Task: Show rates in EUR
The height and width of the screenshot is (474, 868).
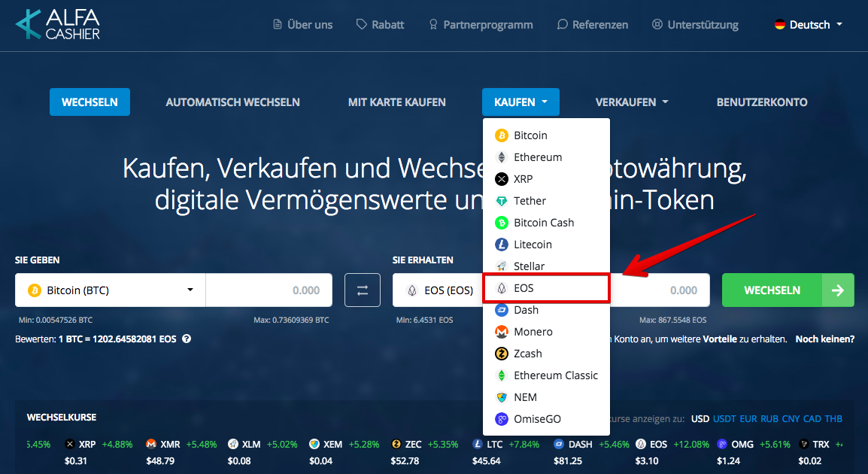Action: coord(748,418)
